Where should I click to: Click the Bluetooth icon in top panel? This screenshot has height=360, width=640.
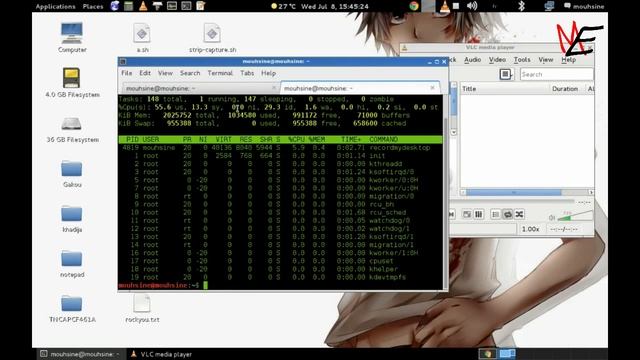click(x=521, y=6)
